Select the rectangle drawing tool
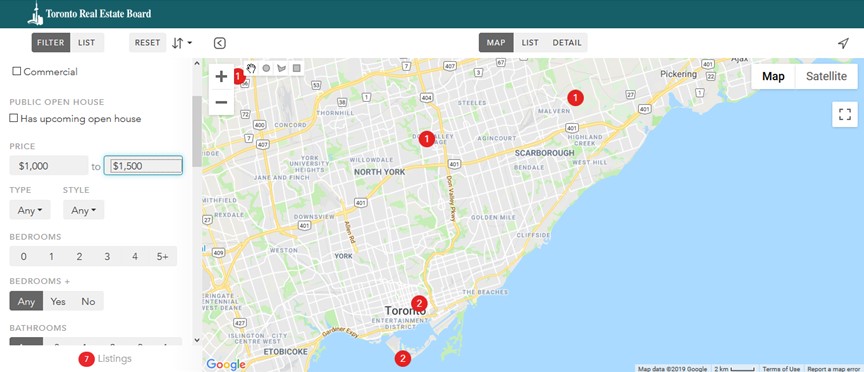This screenshot has height=372, width=864. pyautogui.click(x=296, y=68)
